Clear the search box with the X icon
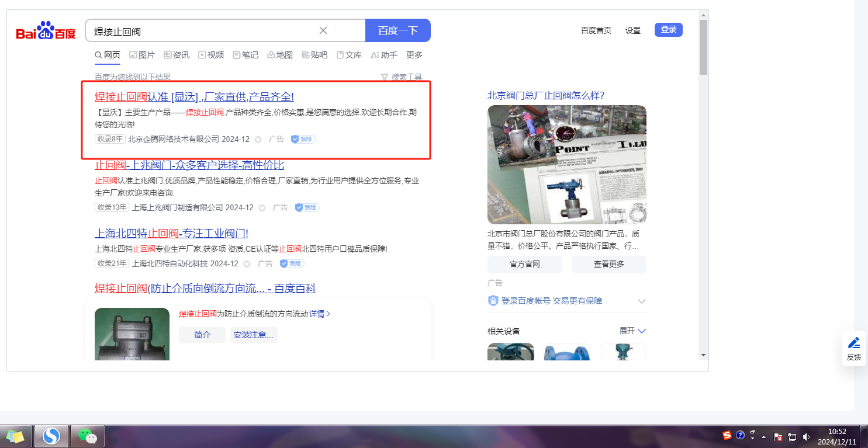 tap(323, 30)
